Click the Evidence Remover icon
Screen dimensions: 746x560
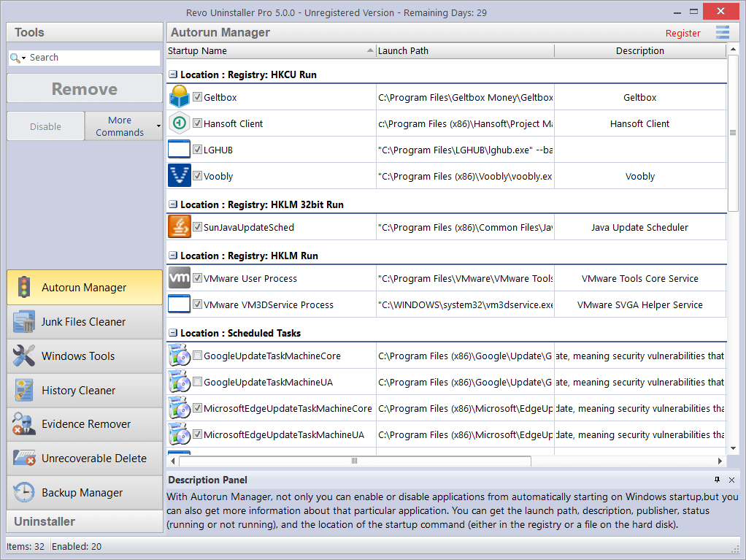pyautogui.click(x=24, y=424)
